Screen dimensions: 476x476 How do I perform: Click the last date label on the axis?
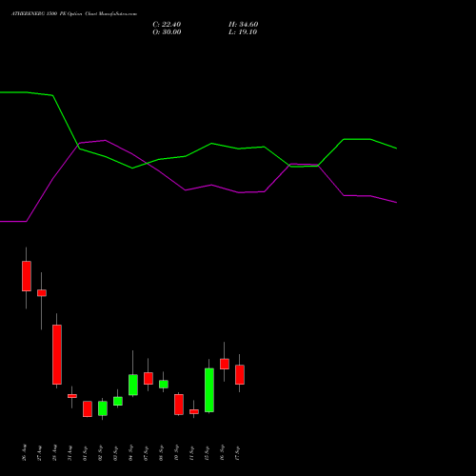pyautogui.click(x=238, y=452)
